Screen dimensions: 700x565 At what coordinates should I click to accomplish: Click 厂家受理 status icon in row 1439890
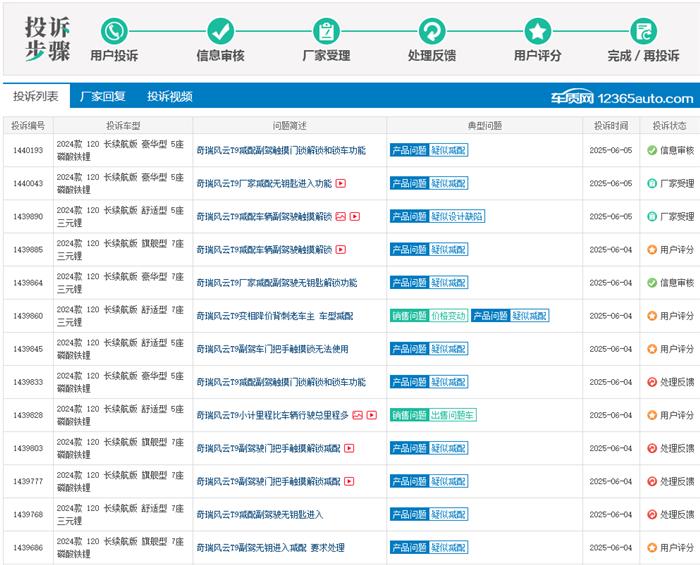click(x=652, y=216)
